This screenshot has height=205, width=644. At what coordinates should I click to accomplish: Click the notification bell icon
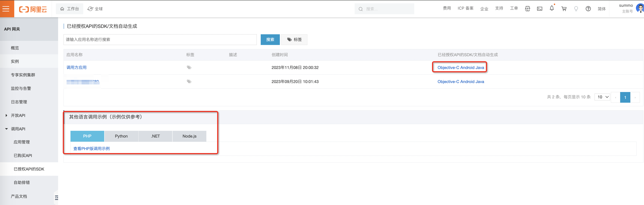(x=551, y=8)
